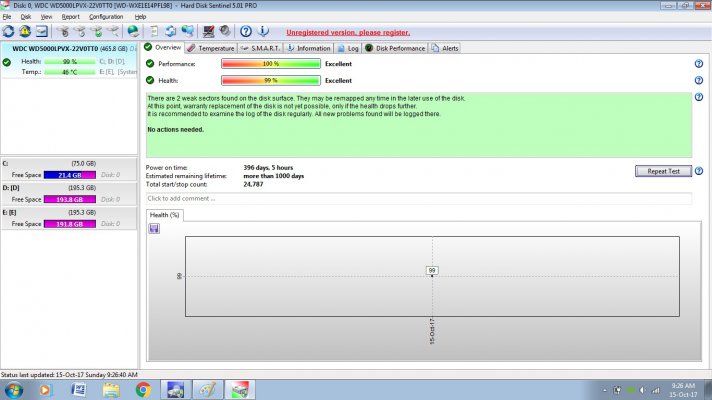Screen dimensions: 712x400
Task: Click the help icon beside Performance bar
Action: pos(699,64)
